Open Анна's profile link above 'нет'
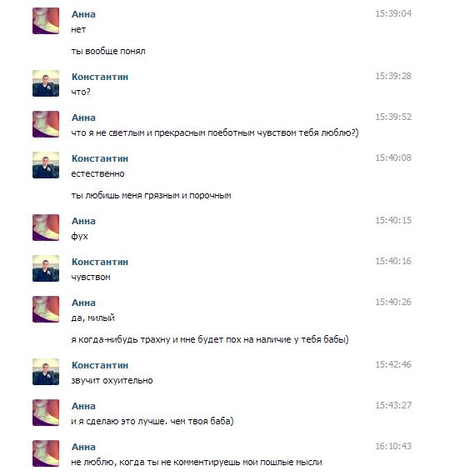 pos(83,14)
